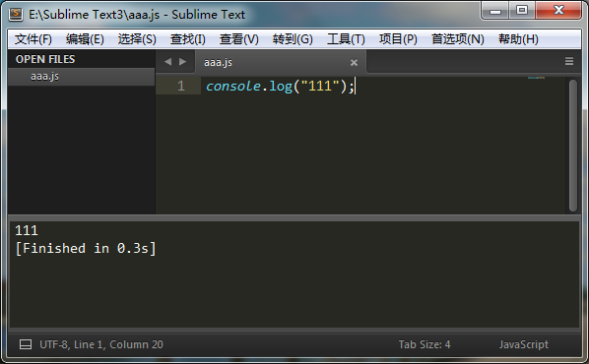Open the 文件(F) menu
This screenshot has width=589, height=364.
click(x=33, y=39)
